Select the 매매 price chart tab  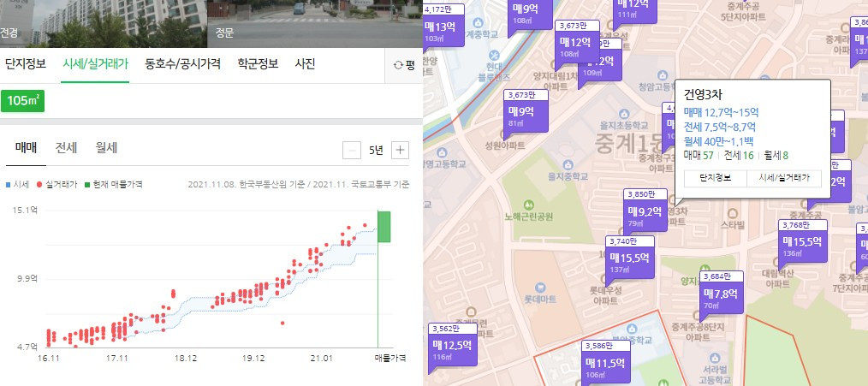pos(26,148)
